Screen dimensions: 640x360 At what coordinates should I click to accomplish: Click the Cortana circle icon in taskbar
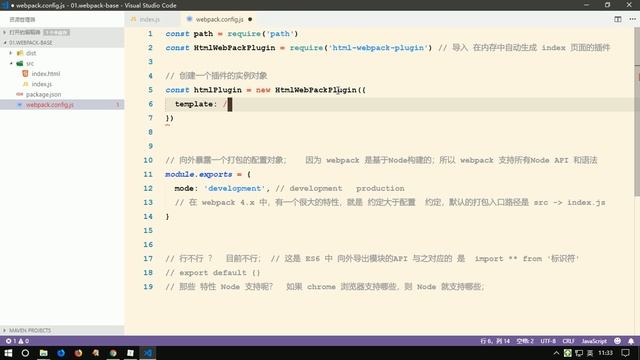click(25, 353)
